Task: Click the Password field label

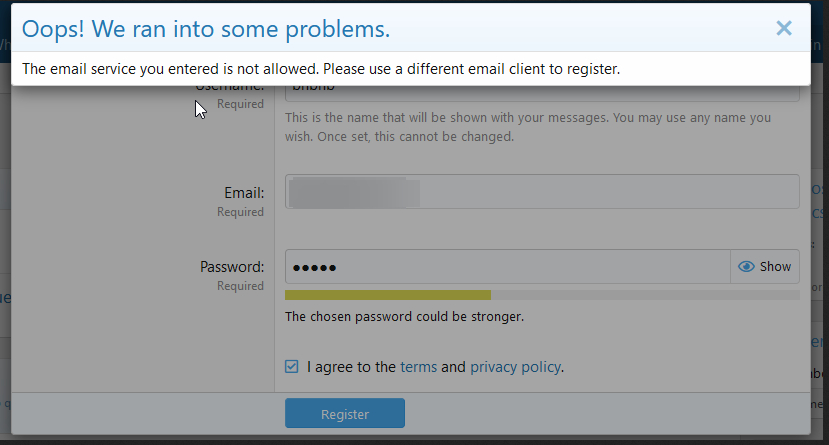Action: 232,266
